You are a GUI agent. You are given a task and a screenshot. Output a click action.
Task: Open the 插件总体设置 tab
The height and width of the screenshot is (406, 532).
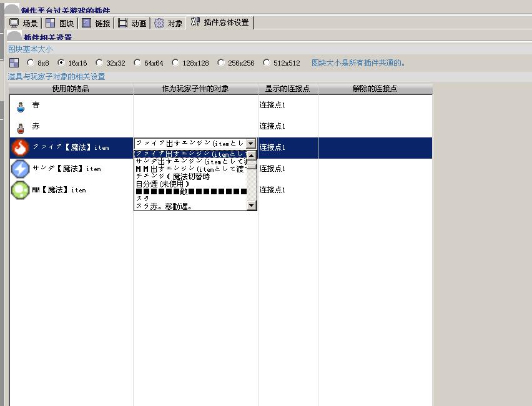220,22
